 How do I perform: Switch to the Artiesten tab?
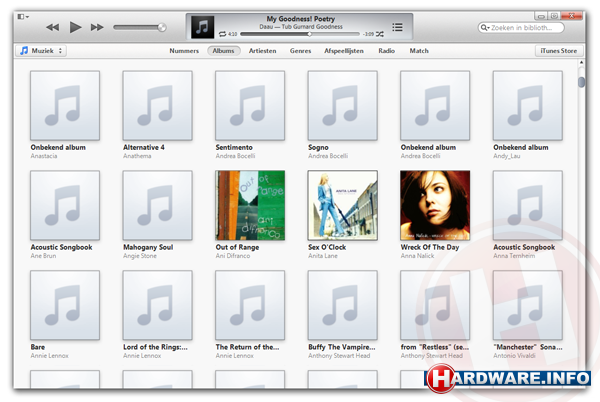tap(262, 50)
